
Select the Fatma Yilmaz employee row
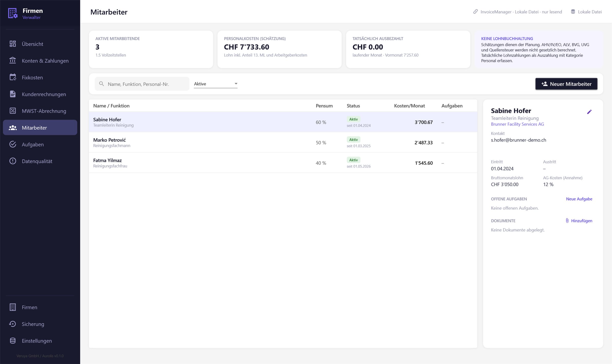[x=283, y=163]
